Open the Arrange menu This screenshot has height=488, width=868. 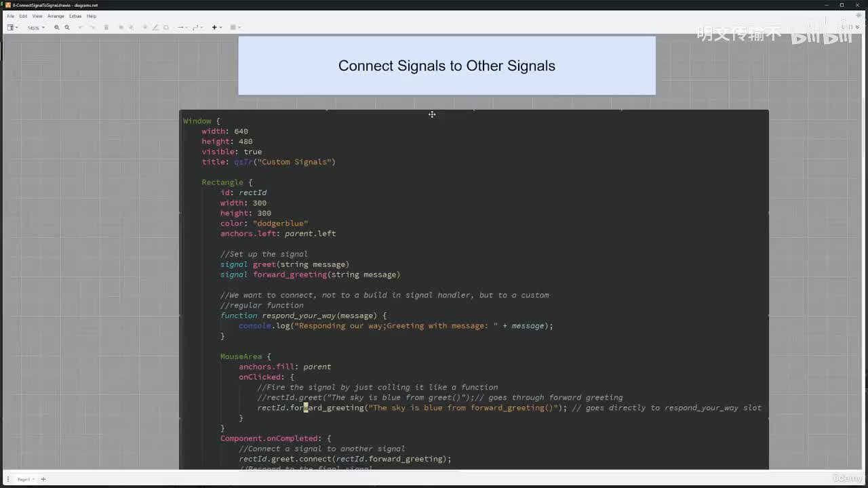point(56,16)
